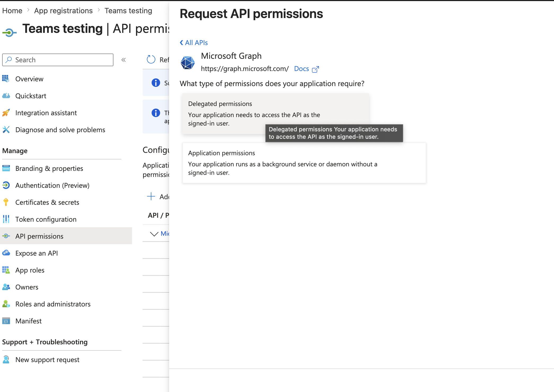Select the API permissions menu item
The width and height of the screenshot is (554, 392).
66,236
